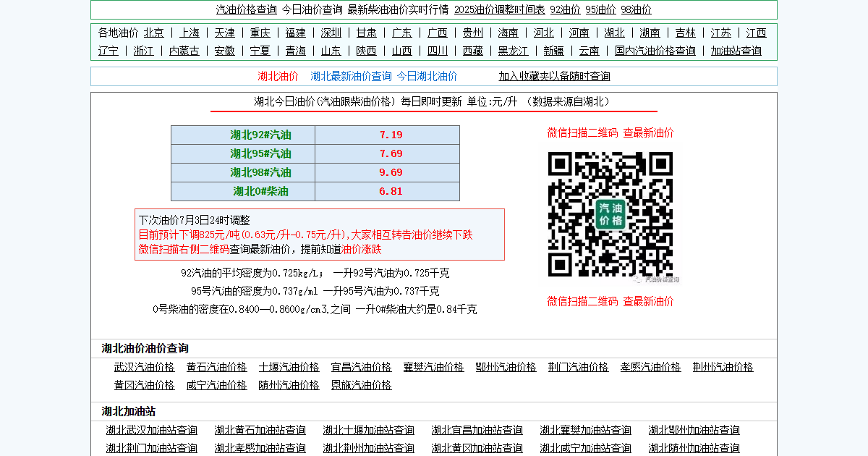
Task: Select 辽宁 in the region list
Action: point(109,51)
